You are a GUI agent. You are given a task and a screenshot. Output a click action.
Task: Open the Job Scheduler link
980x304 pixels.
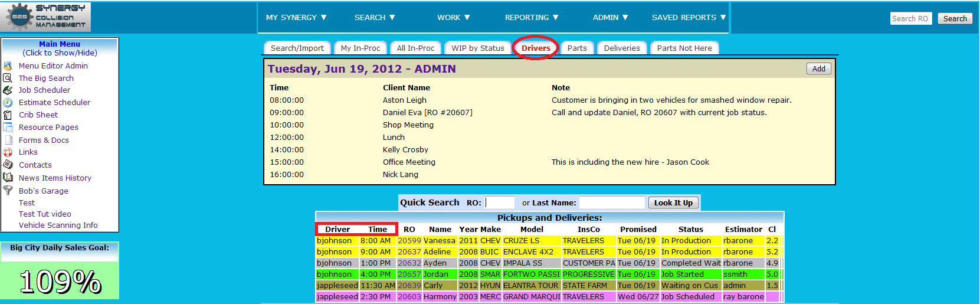[x=44, y=90]
